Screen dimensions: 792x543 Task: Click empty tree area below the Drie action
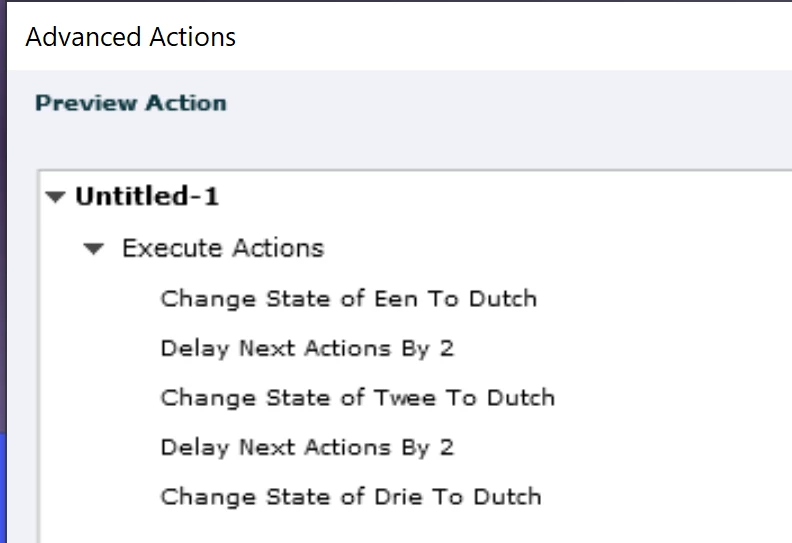coord(414,530)
